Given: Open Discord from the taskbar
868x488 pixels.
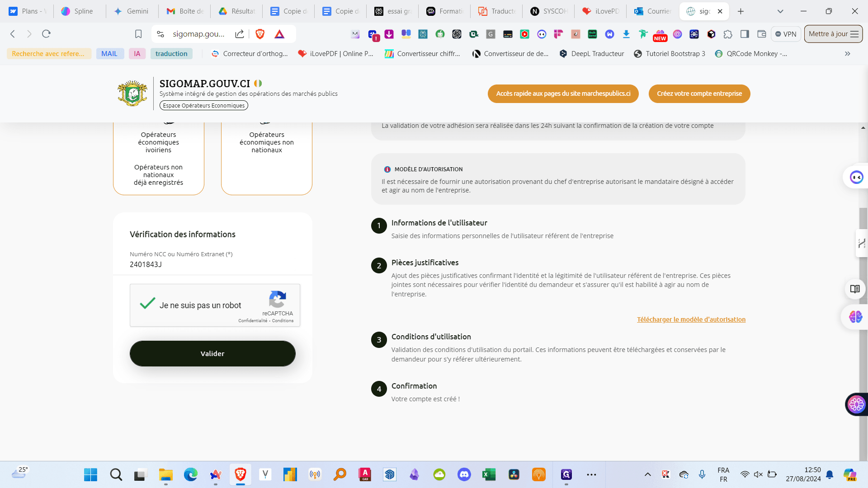Looking at the screenshot, I should (x=464, y=474).
